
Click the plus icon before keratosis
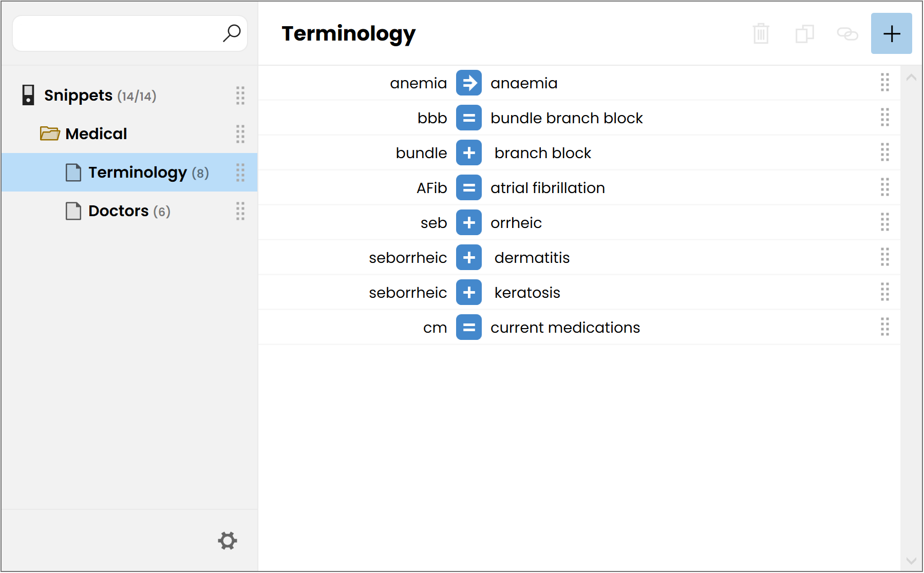coord(469,293)
